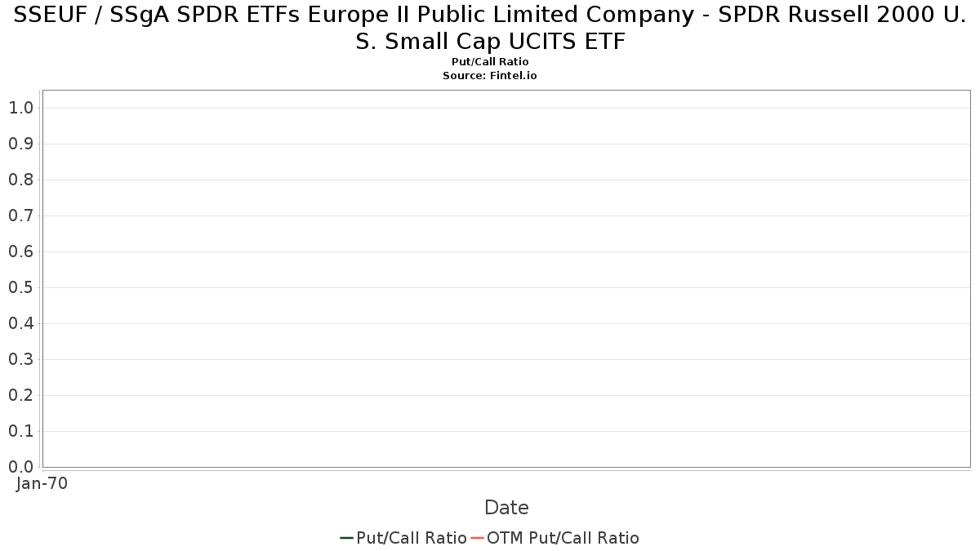The height and width of the screenshot is (551, 980).
Task: Click the dark green Put/Call Ratio legend line
Action: click(x=346, y=538)
